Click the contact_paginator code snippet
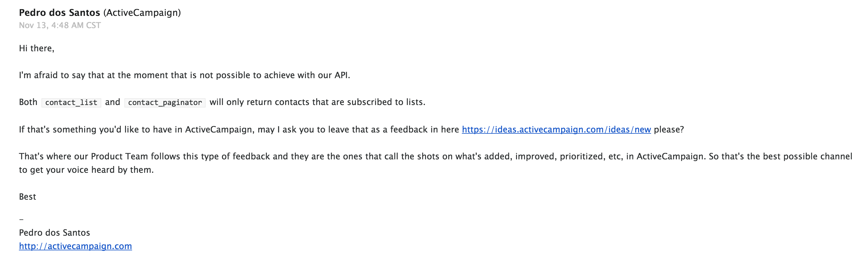The image size is (868, 265). [165, 103]
